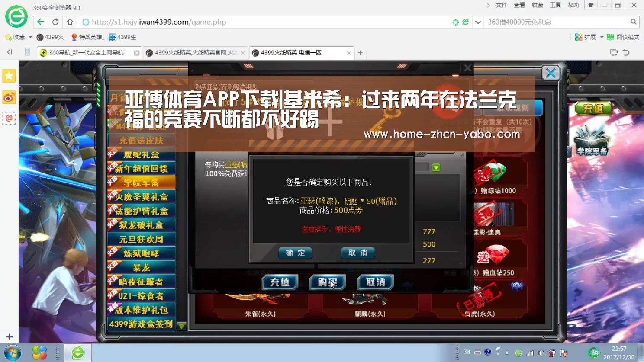This screenshot has width=644, height=362.
Task: Select 4399游戏盒签到 entry
Action: 141,324
